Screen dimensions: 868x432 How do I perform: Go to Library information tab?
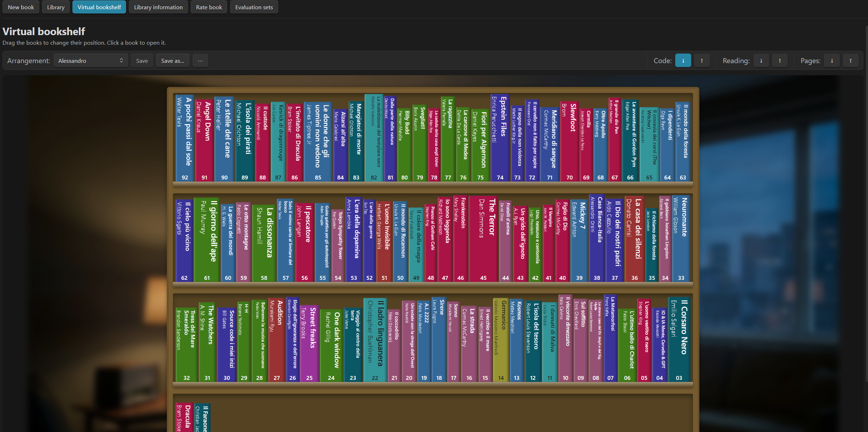158,7
